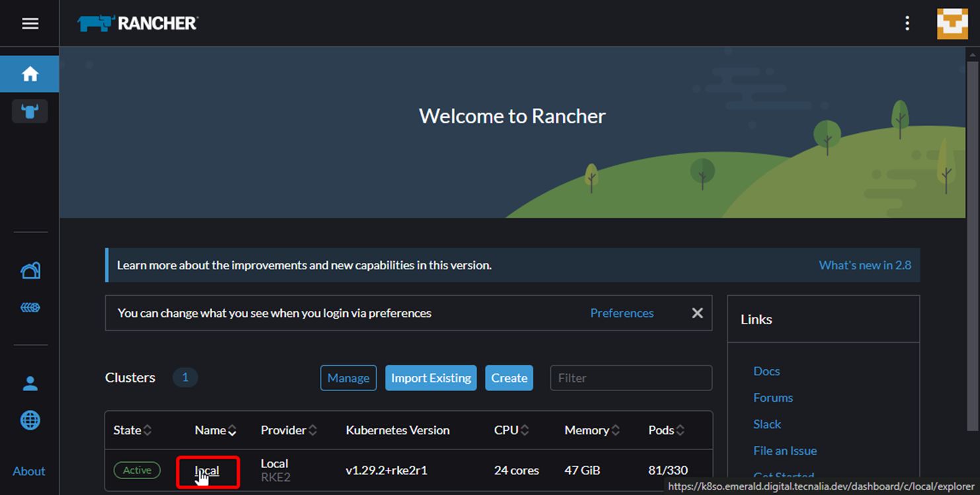Open Continuous Delivery fleet icon

[x=30, y=308]
